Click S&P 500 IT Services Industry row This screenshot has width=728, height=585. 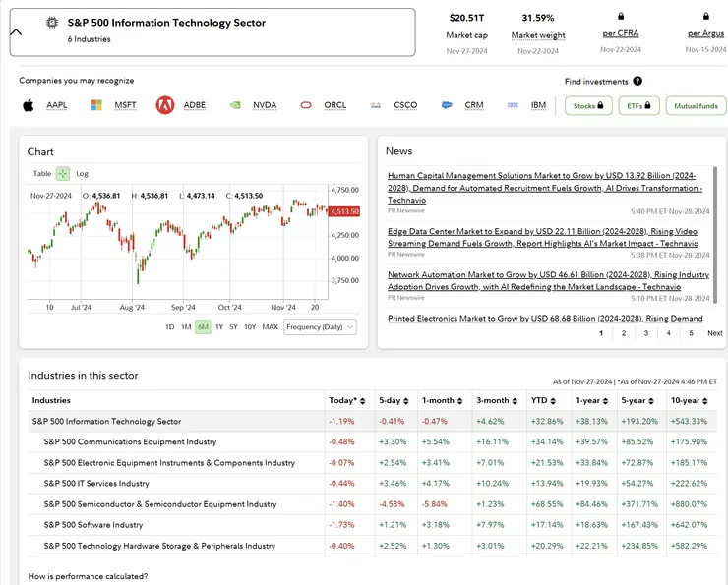click(372, 484)
